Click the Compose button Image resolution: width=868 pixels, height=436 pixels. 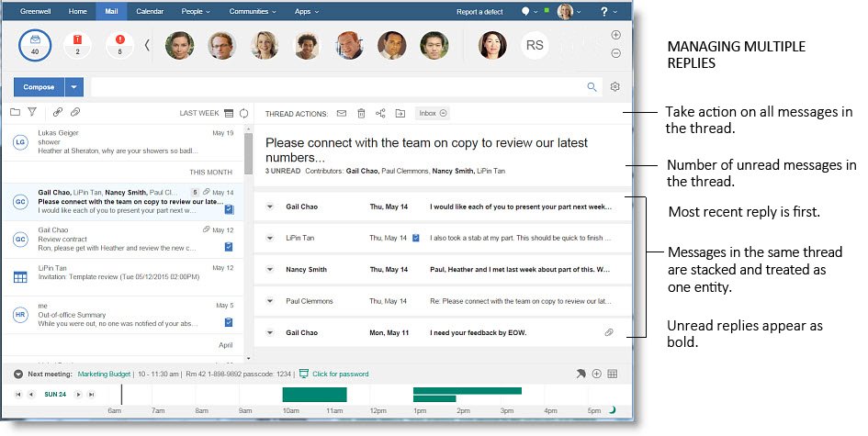39,87
